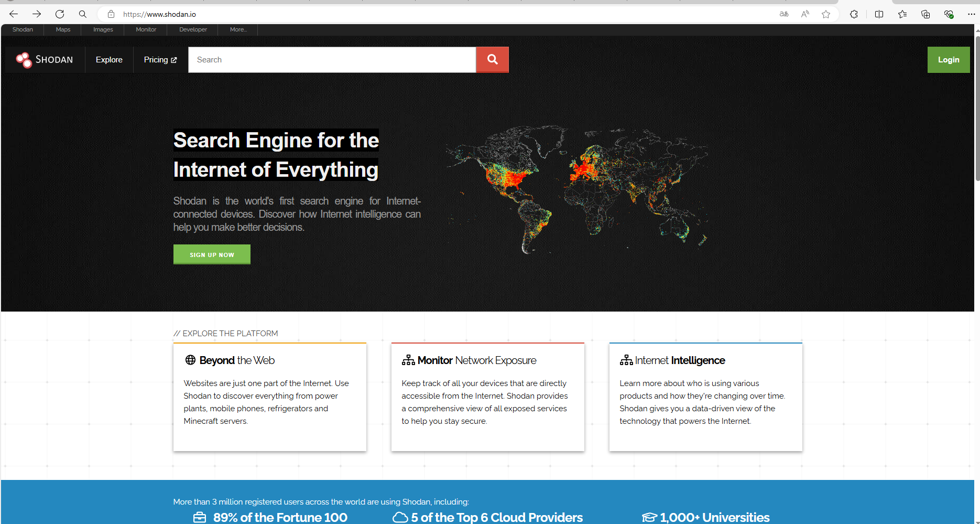Open the 'Beyond the Web' heading
Viewport: 980px width, 524px height.
pos(237,360)
